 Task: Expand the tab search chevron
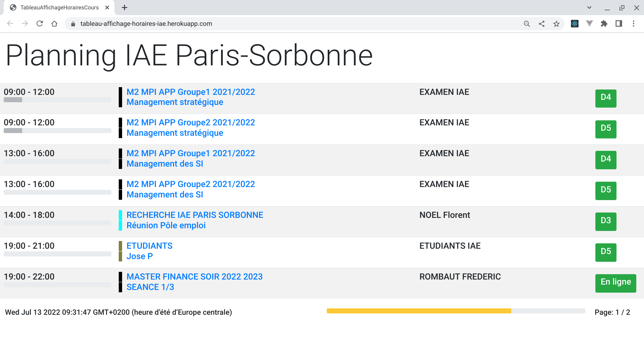coord(589,7)
